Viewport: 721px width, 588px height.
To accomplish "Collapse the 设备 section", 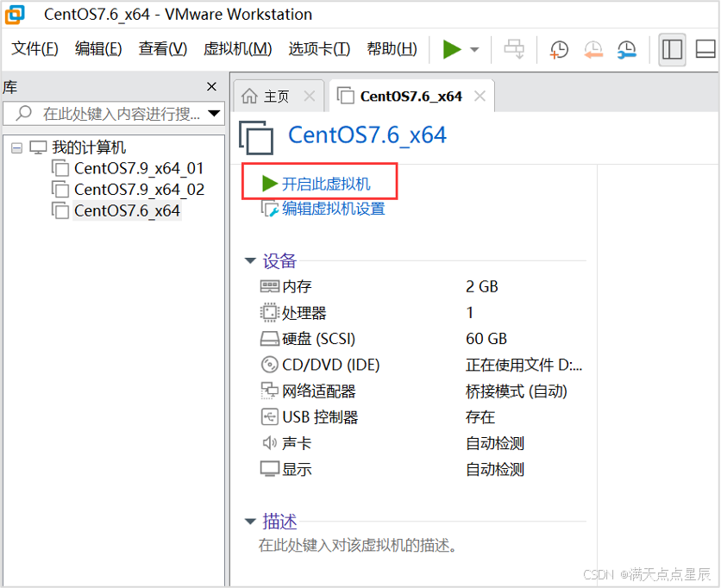I will [x=250, y=260].
